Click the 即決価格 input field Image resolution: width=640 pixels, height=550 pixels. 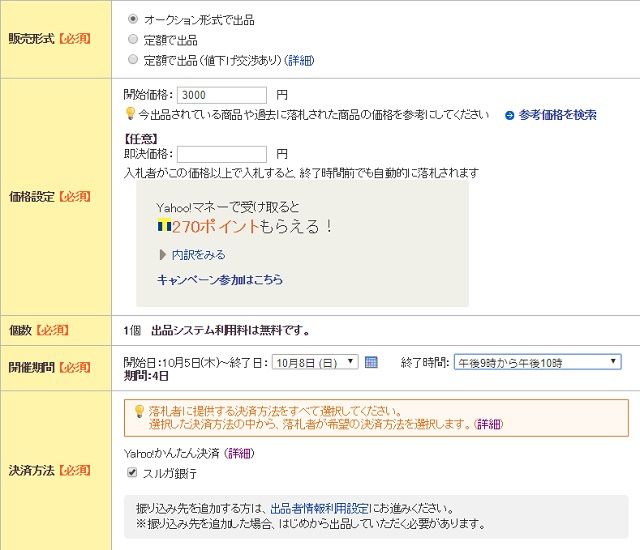pos(222,154)
